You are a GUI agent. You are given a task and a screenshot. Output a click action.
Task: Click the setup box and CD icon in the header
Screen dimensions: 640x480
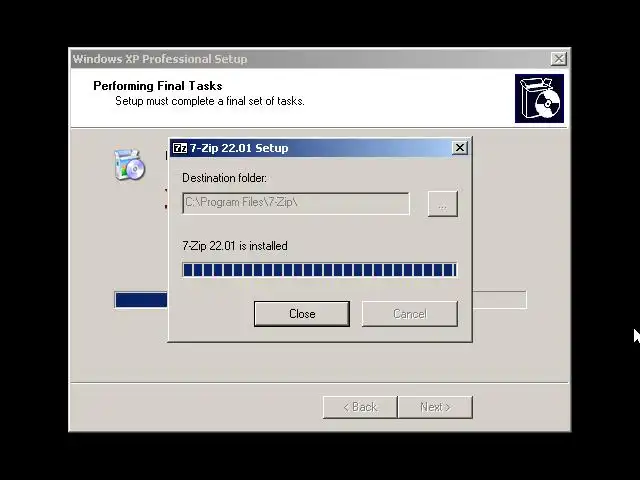pos(539,98)
